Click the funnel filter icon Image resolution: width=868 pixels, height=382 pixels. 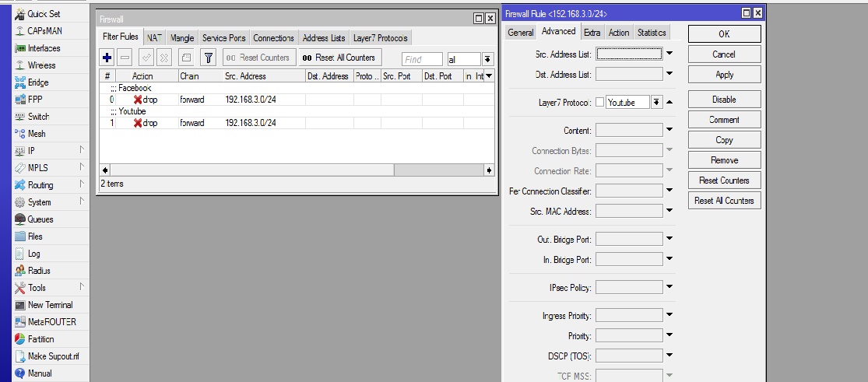(208, 58)
